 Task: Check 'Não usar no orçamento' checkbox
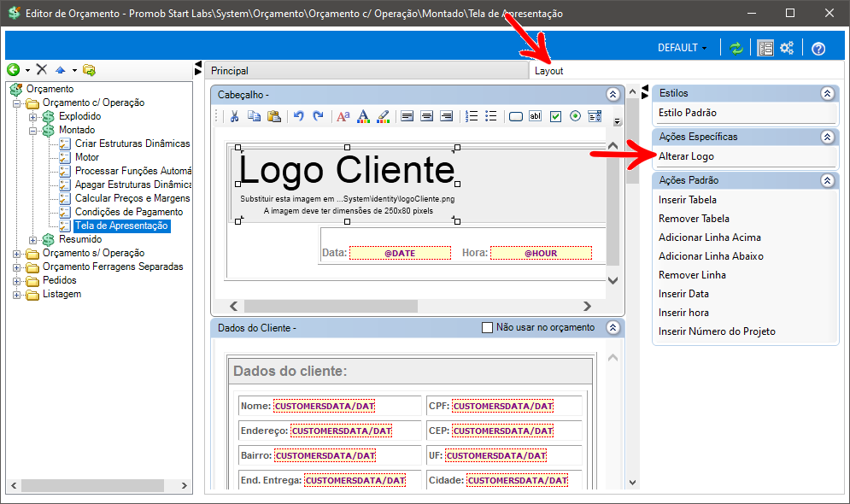[487, 327]
